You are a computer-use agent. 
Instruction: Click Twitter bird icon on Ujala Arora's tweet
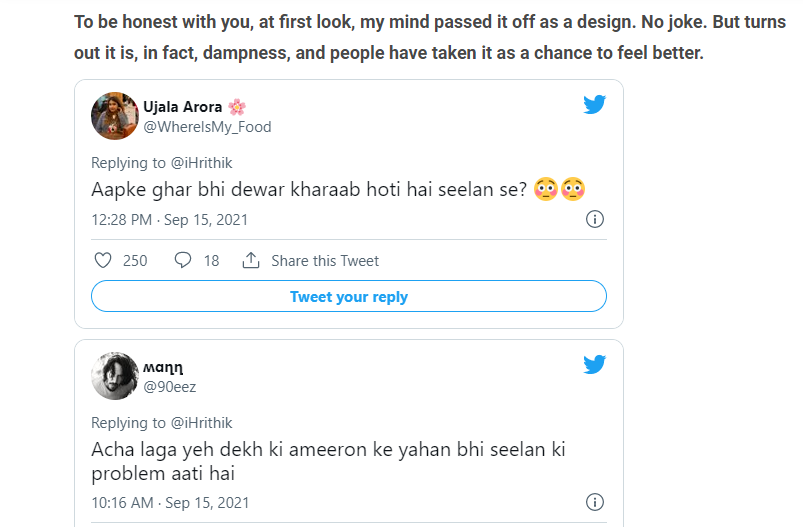tap(594, 105)
